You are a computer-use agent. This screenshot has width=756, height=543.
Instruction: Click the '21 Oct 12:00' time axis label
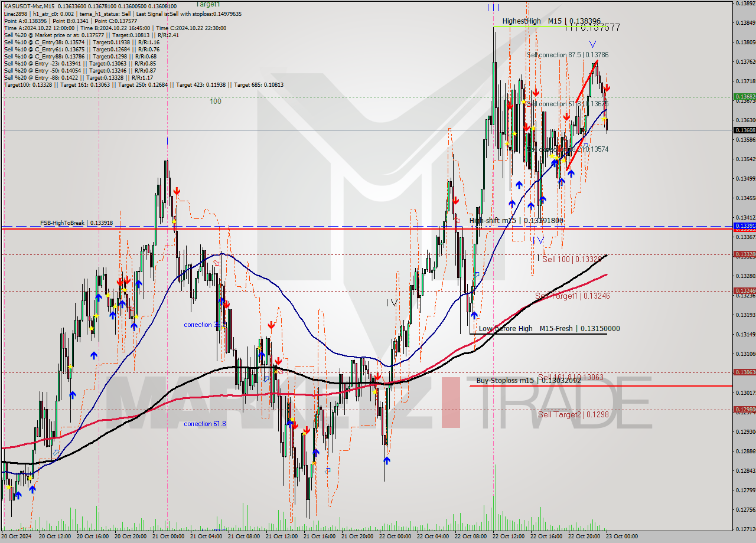[281, 537]
